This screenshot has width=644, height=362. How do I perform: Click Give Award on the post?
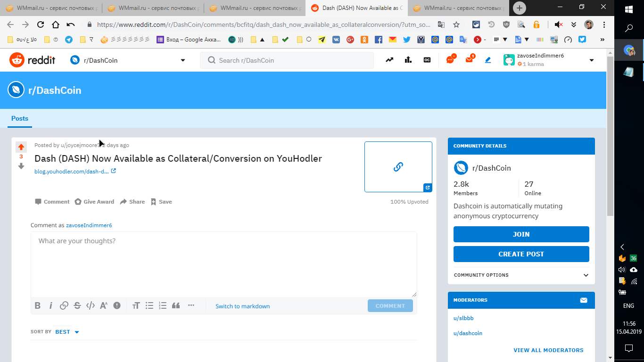94,202
